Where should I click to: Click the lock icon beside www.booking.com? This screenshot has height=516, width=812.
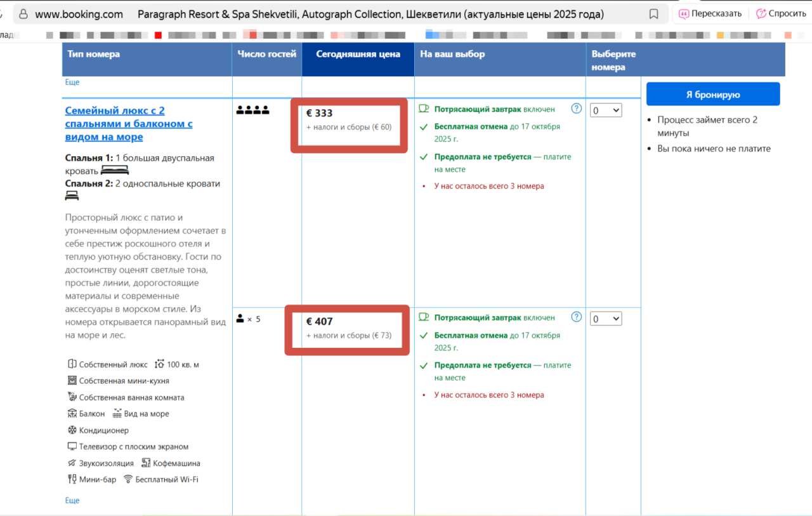23,14
